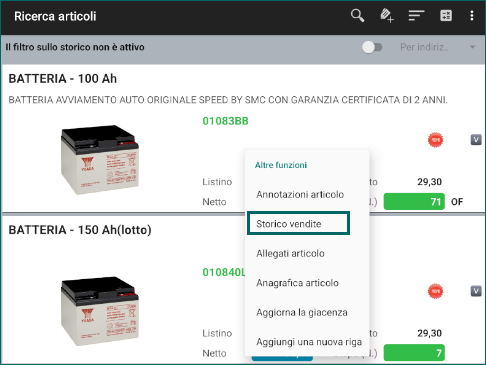Open the sort lines icon
This screenshot has width=486, height=365.
click(x=416, y=16)
